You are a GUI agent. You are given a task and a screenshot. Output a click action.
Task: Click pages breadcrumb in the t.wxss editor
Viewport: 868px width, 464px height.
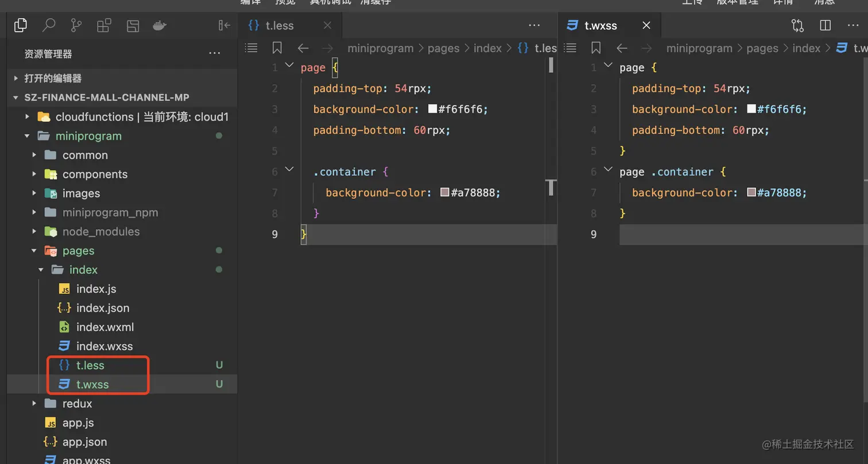point(762,48)
